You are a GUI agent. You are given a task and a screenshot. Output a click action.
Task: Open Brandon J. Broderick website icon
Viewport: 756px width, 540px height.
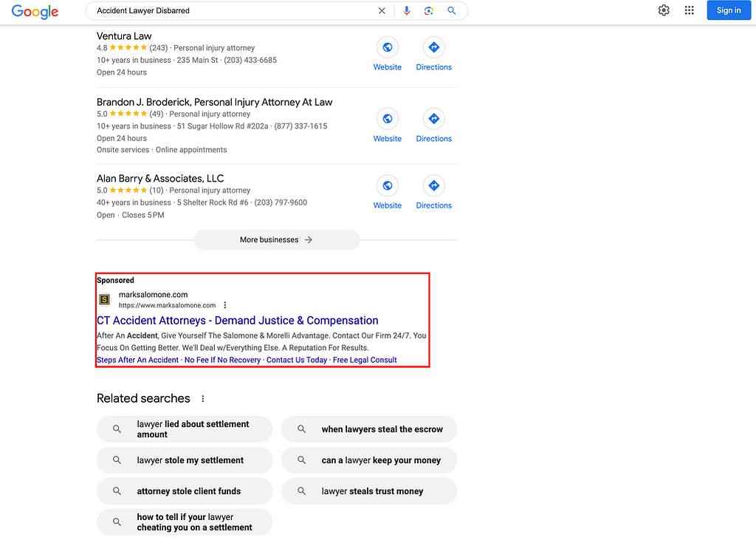coord(387,119)
